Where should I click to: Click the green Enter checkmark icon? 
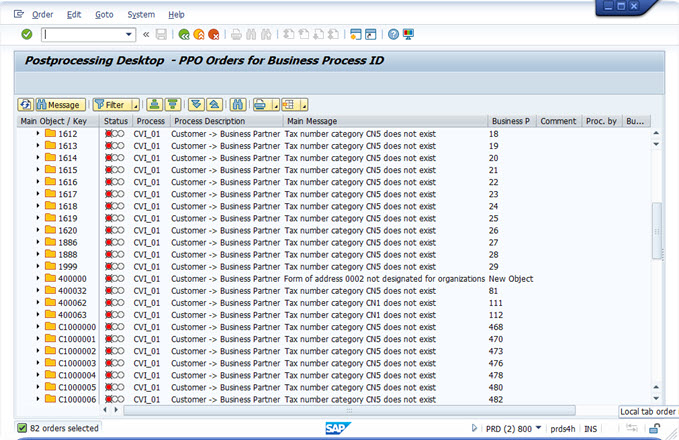[x=27, y=34]
